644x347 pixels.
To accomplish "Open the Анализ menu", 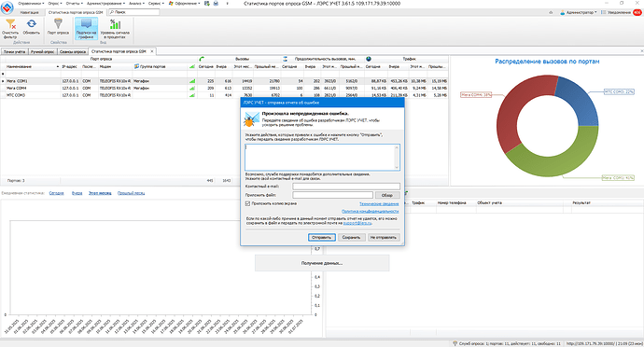I will (x=137, y=4).
